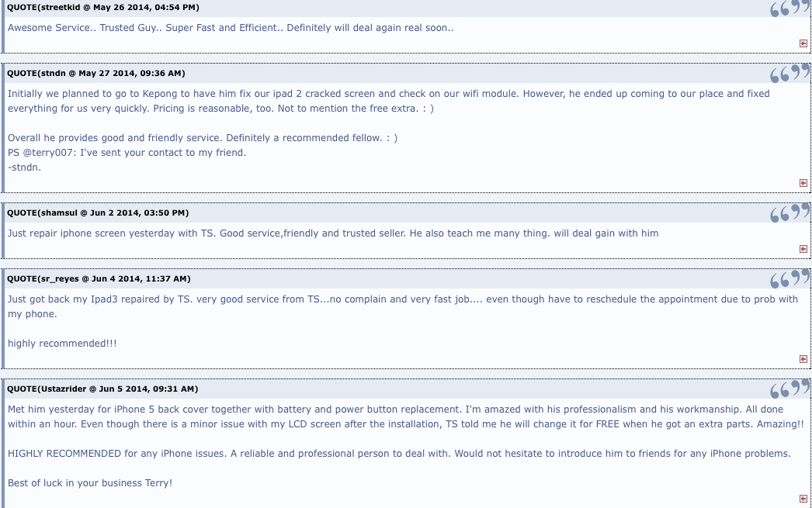The height and width of the screenshot is (508, 812).
Task: Click the red arrow icon in Ustazrider's quote
Action: 803,499
